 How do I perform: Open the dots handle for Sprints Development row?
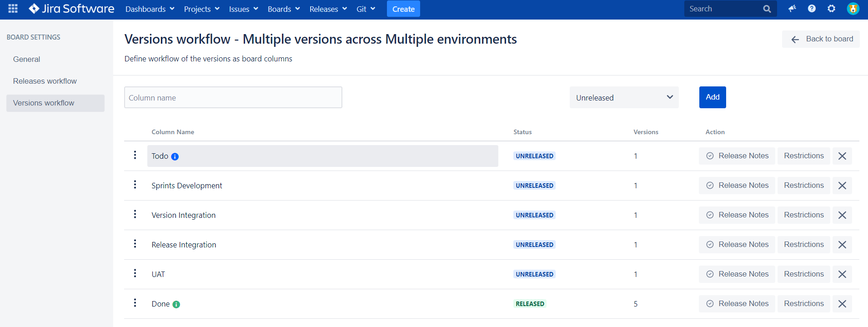[135, 185]
